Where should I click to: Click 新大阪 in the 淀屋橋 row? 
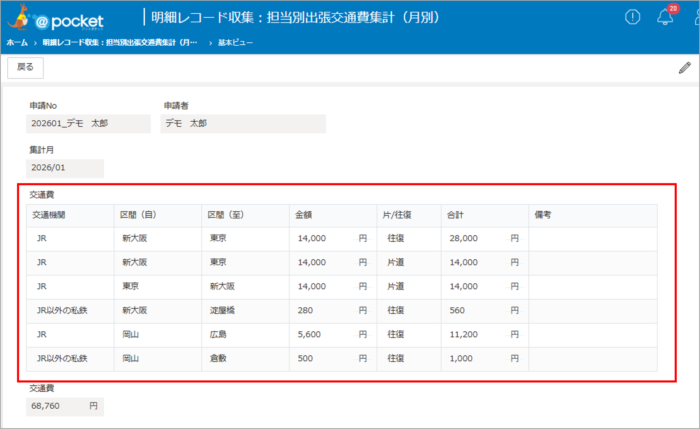coord(135,311)
